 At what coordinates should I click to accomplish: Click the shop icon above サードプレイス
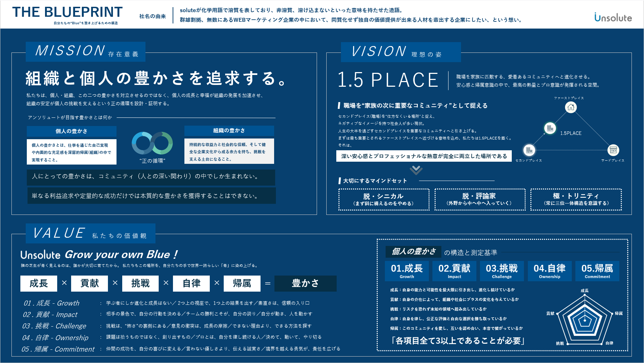pyautogui.click(x=613, y=150)
